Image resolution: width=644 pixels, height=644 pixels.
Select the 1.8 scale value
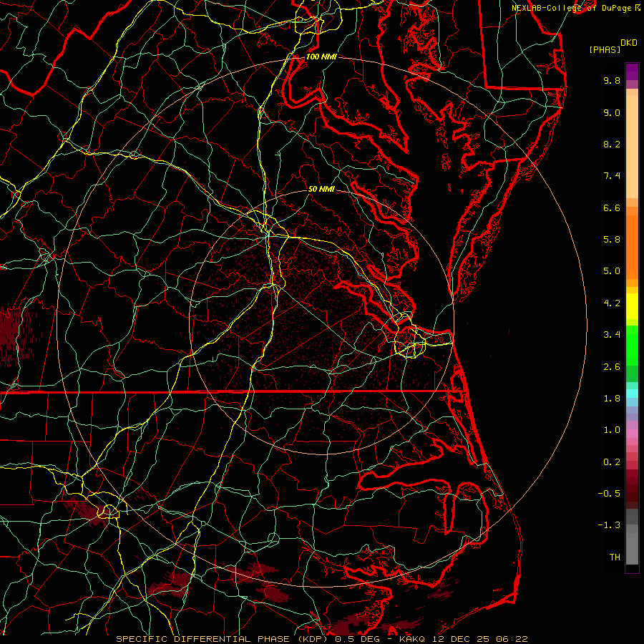pos(612,399)
